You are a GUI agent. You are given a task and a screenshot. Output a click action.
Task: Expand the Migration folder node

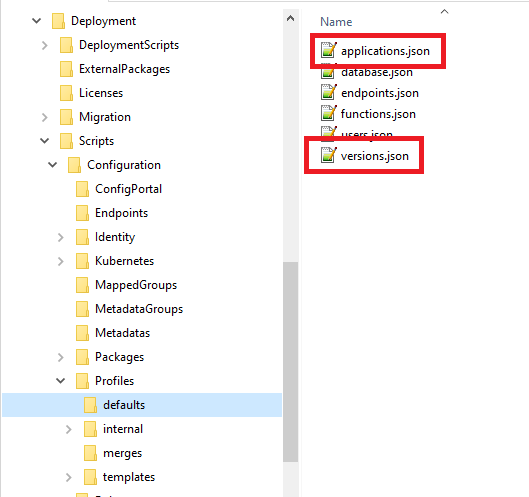coord(45,117)
